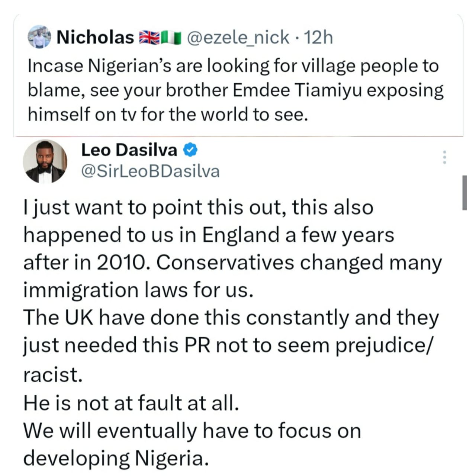This screenshot has height=476, width=476.
Task: Click the closing line 'developing Nigeria.'
Action: [x=115, y=458]
